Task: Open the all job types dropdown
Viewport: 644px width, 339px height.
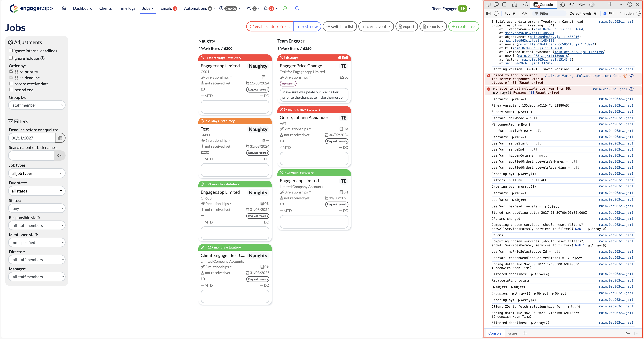Action: point(37,173)
